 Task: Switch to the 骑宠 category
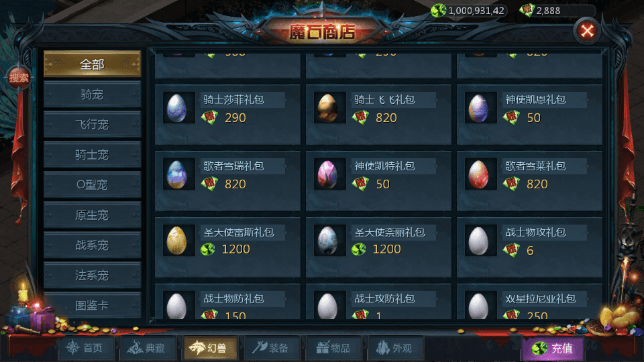pos(92,95)
